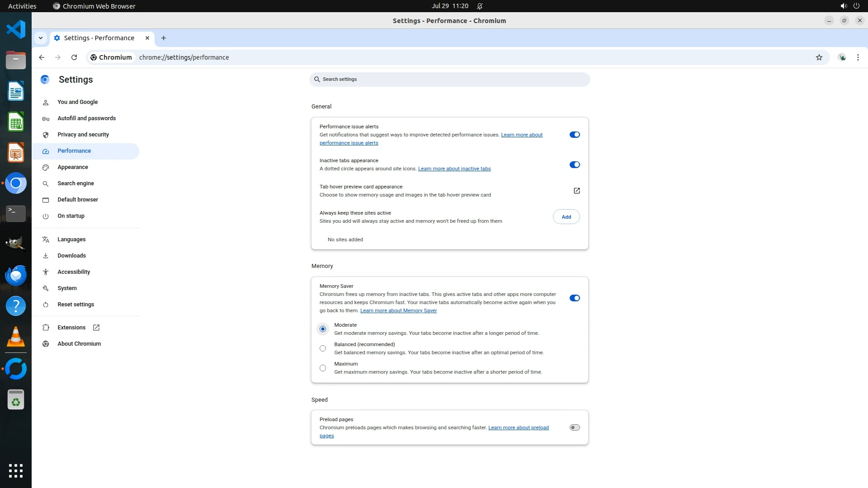Viewport: 868px width, 488px height.
Task: Open a new tab with plus icon
Action: point(164,38)
